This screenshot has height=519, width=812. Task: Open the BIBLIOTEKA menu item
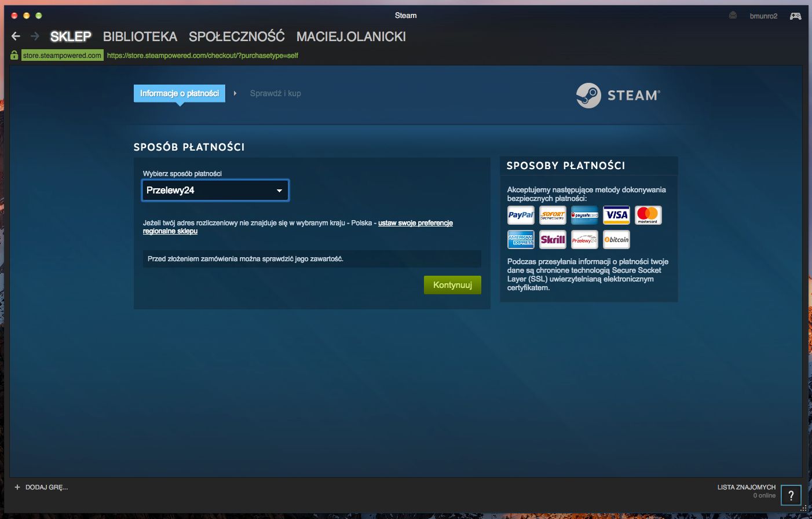coord(140,36)
